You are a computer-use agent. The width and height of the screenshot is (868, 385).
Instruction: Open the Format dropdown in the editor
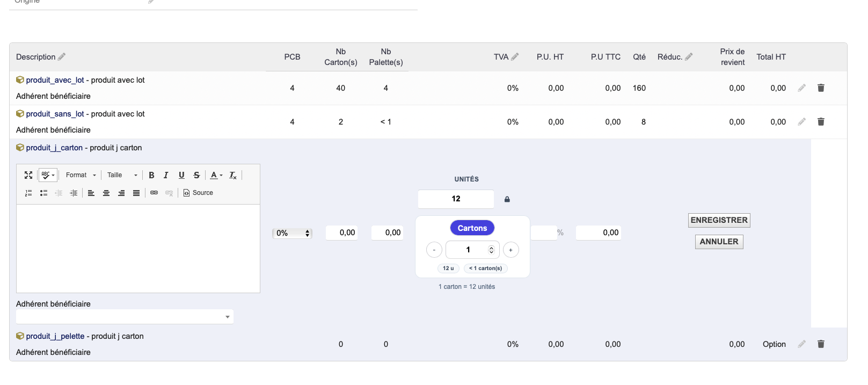pos(81,175)
